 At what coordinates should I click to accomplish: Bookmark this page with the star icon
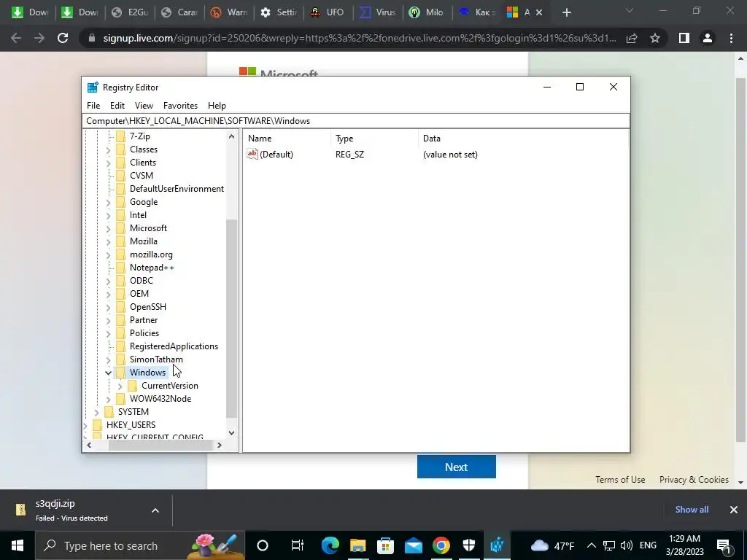pyautogui.click(x=655, y=38)
